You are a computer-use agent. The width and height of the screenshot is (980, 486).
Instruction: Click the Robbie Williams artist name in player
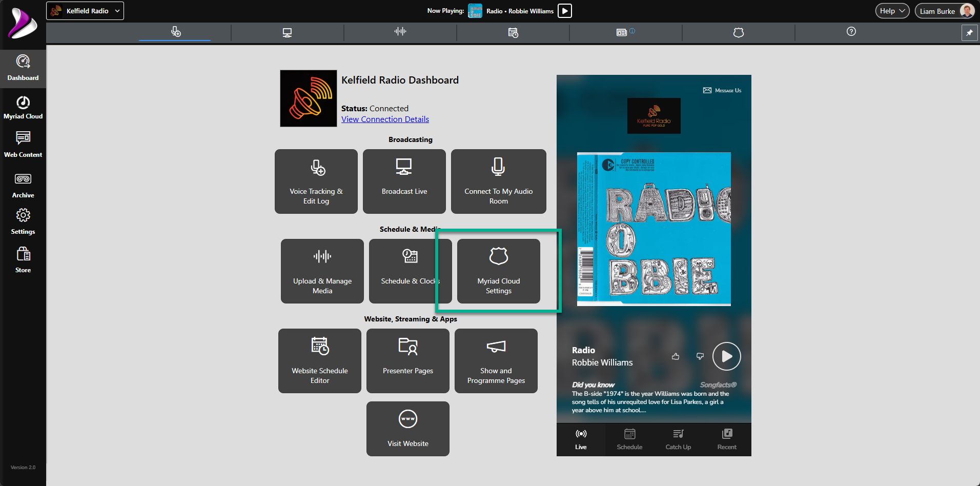click(x=602, y=362)
